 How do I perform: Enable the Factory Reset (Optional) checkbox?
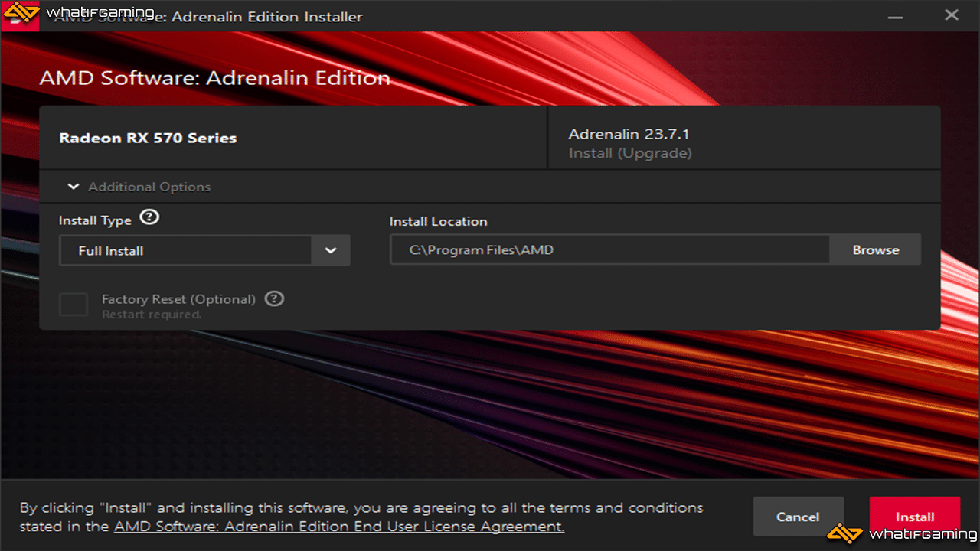click(73, 305)
